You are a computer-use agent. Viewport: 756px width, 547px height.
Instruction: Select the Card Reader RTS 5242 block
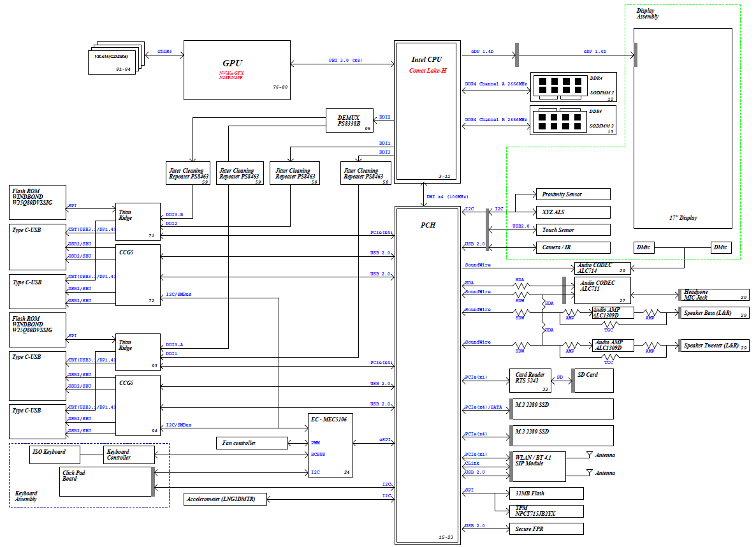(530, 381)
